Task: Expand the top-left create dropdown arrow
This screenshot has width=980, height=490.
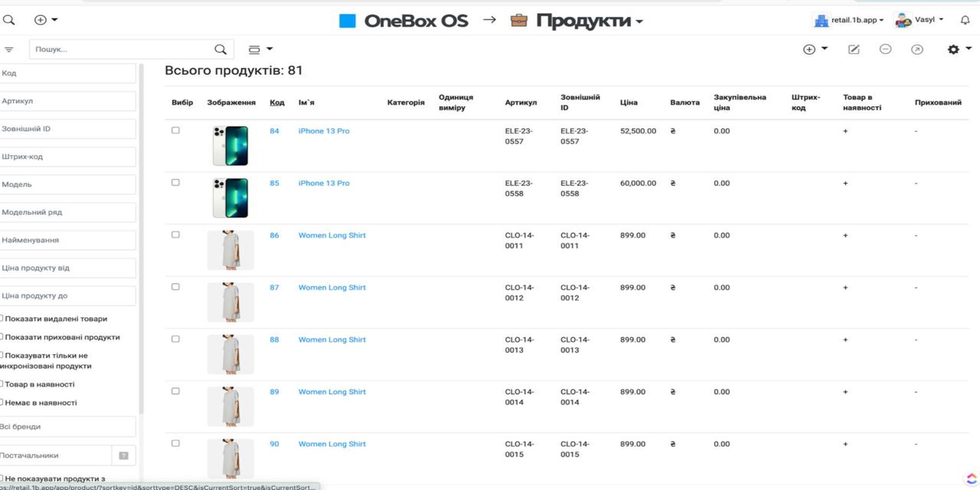Action: pos(55,20)
